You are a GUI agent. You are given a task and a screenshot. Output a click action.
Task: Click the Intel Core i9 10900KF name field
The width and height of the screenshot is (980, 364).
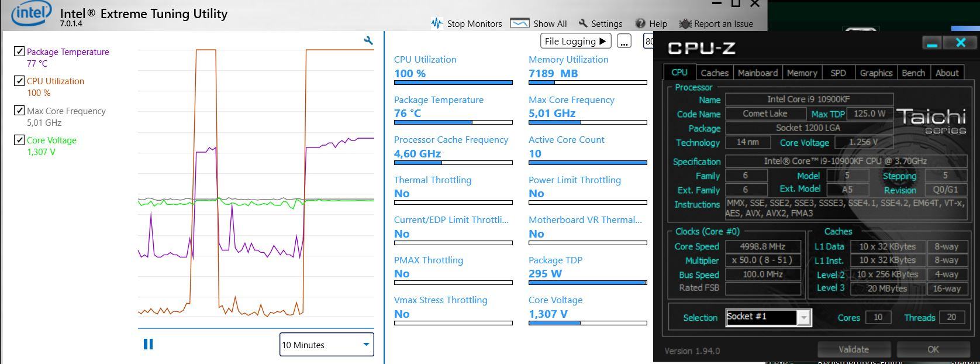[x=809, y=99]
